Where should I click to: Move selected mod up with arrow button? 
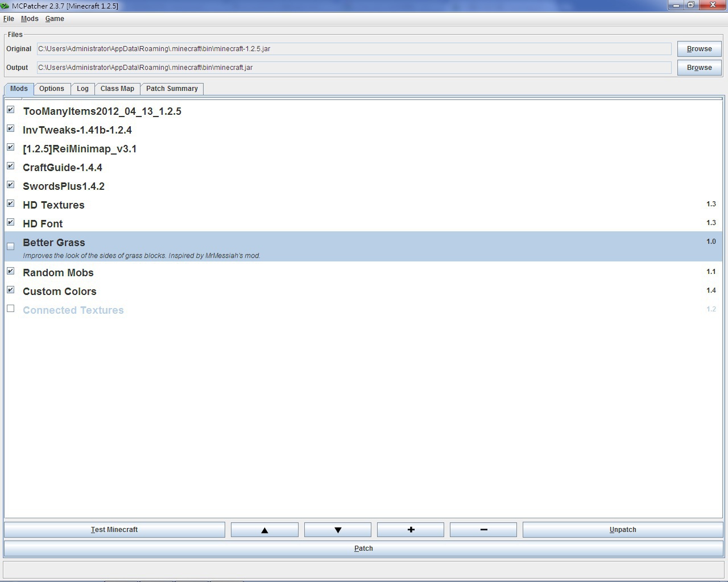(264, 530)
